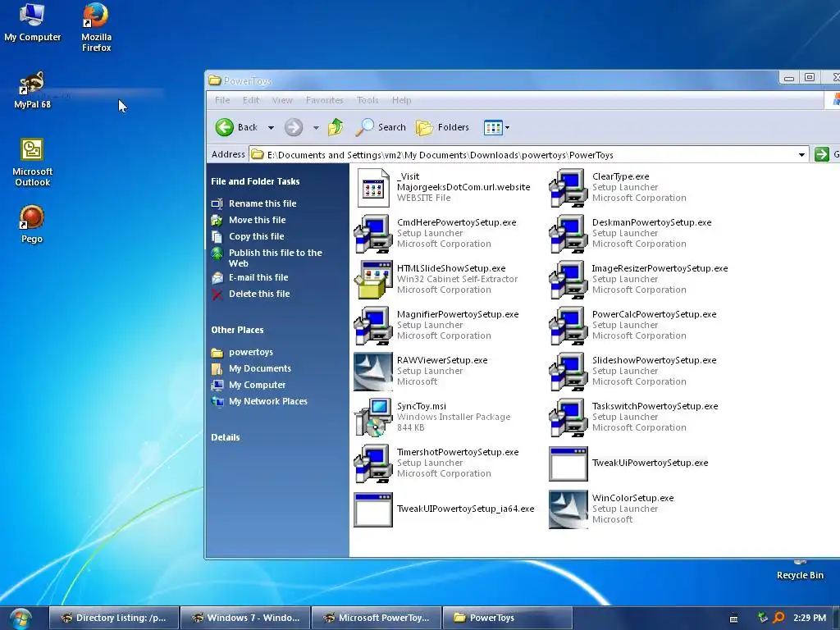
Task: Click in the Address path field
Action: click(x=523, y=155)
